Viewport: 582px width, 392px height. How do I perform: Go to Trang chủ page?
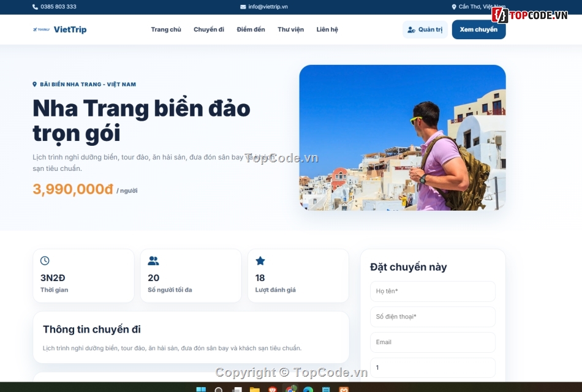click(x=166, y=29)
